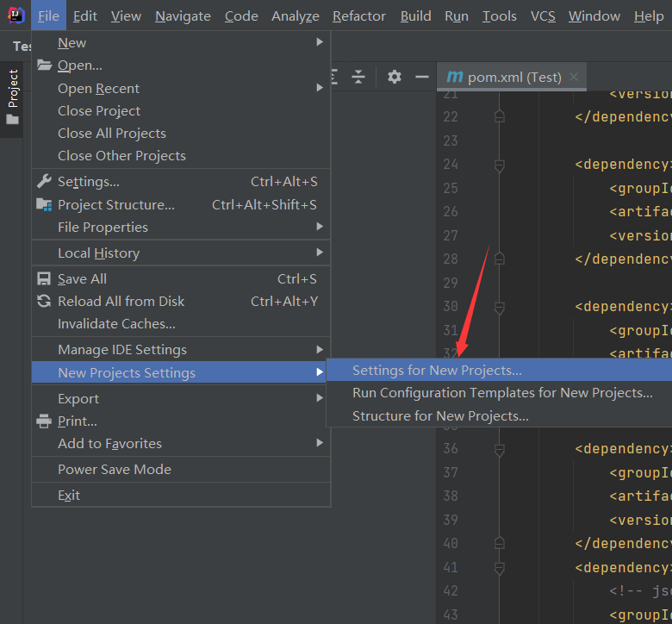Image resolution: width=672 pixels, height=624 pixels.
Task: Click the Project Structure folder icon
Action: coord(44,204)
